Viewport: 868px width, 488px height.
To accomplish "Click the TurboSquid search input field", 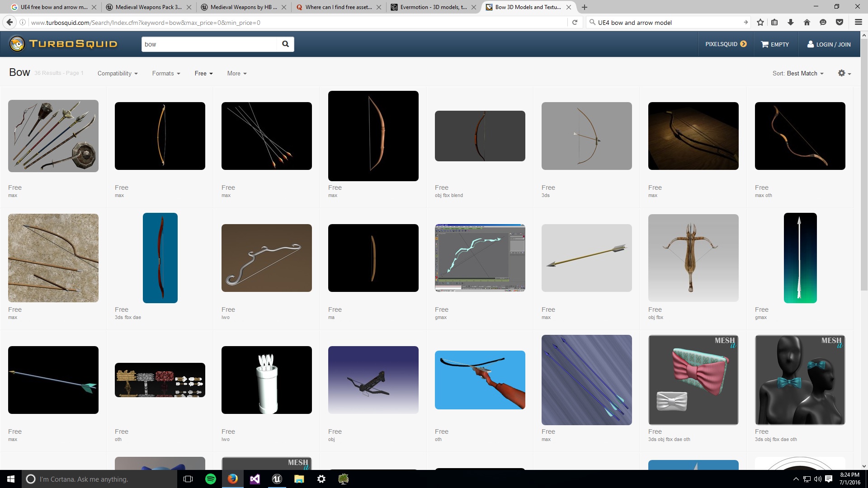I will [209, 44].
